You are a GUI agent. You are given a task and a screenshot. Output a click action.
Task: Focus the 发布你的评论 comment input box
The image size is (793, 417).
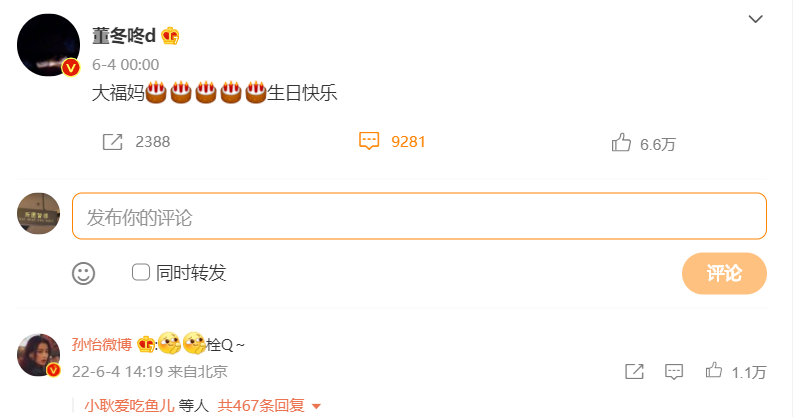coord(419,216)
